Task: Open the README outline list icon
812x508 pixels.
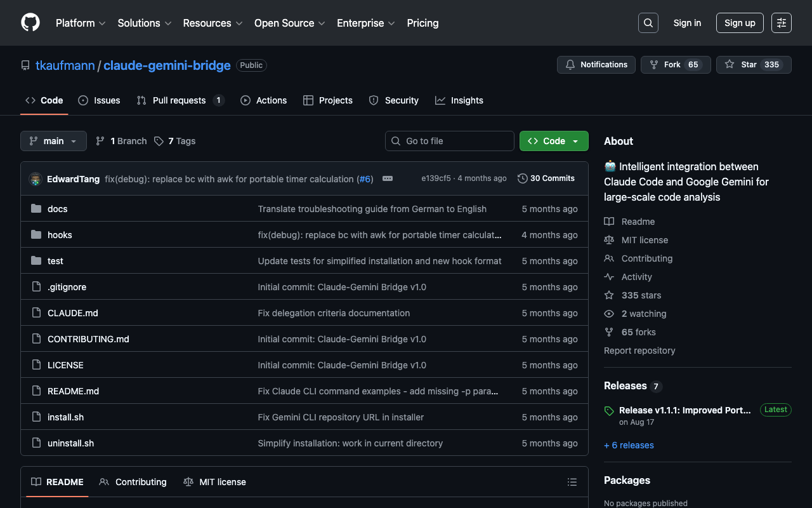Action: pyautogui.click(x=572, y=482)
